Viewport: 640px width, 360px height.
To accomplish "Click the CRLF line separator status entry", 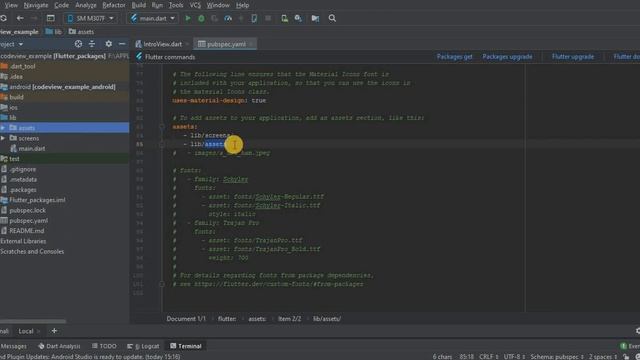I will (489, 357).
